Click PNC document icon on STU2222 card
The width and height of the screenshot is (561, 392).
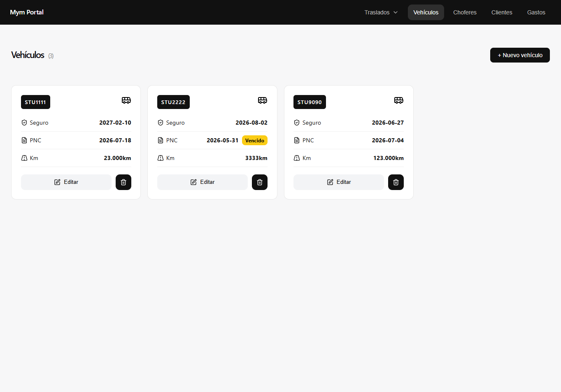point(161,140)
